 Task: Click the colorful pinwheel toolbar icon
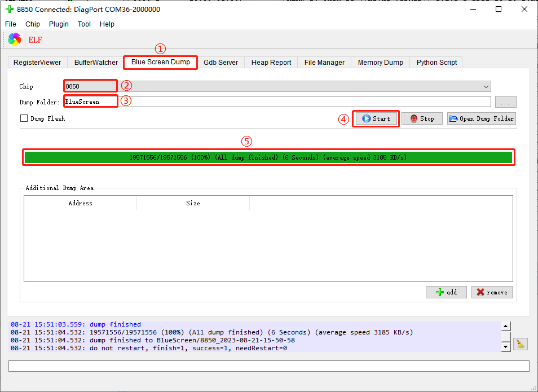click(15, 39)
